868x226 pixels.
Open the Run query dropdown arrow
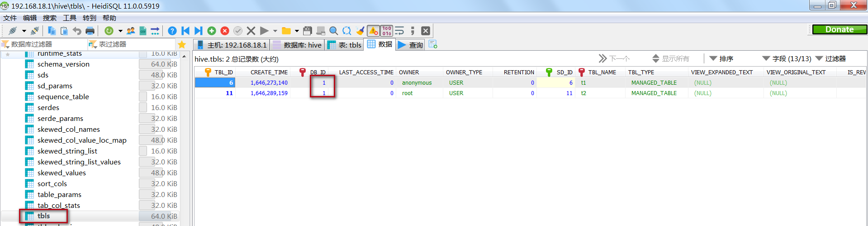click(275, 31)
